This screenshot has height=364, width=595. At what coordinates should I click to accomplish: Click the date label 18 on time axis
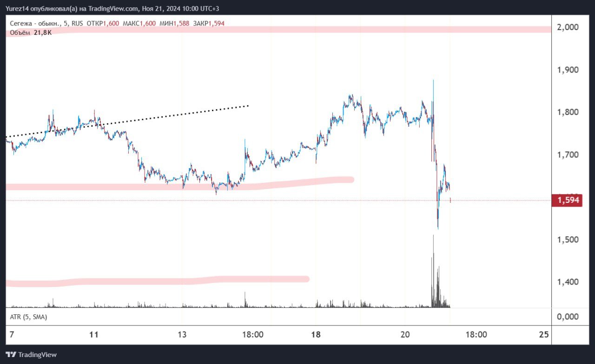point(316,334)
